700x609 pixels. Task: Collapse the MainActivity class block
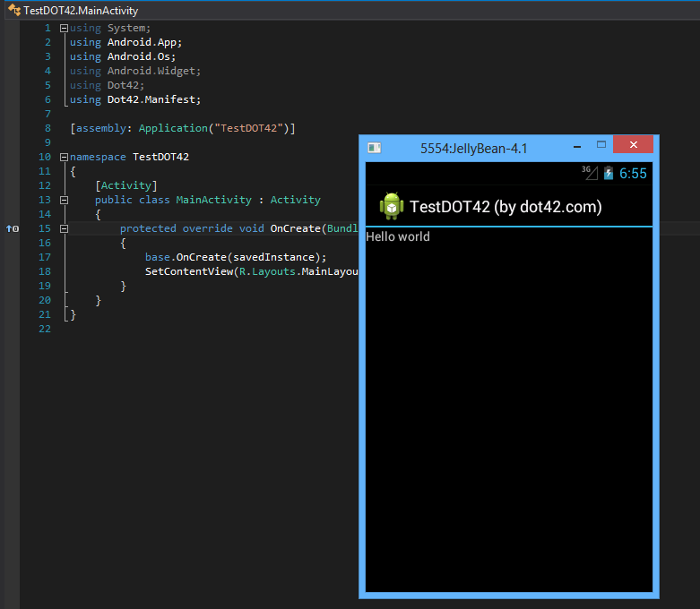(64, 200)
